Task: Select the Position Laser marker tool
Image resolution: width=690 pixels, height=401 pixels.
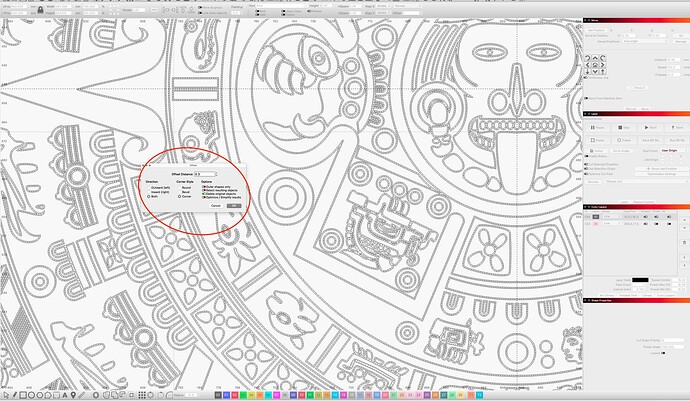Action: (x=73, y=395)
